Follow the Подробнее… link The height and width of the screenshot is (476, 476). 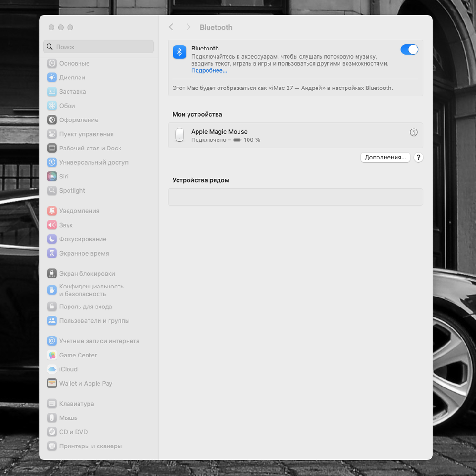(x=209, y=70)
